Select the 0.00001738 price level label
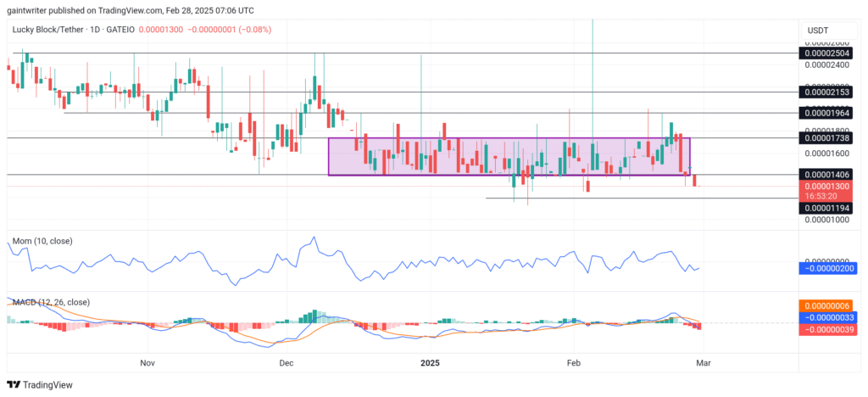This screenshot has width=868, height=397. click(826, 137)
